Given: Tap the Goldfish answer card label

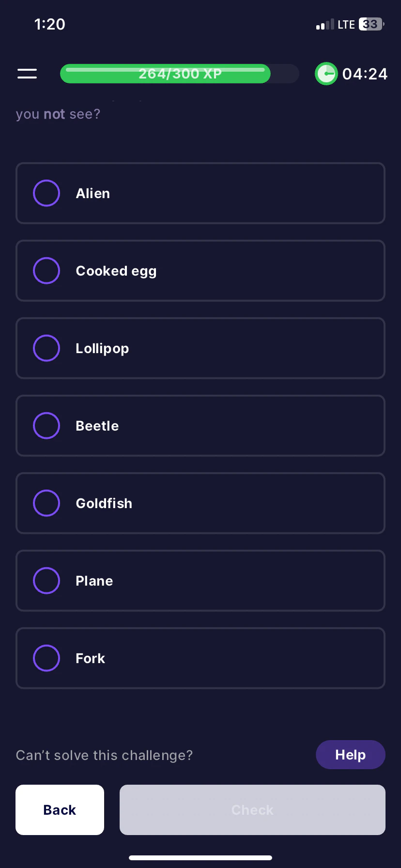Looking at the screenshot, I should pos(104,503).
